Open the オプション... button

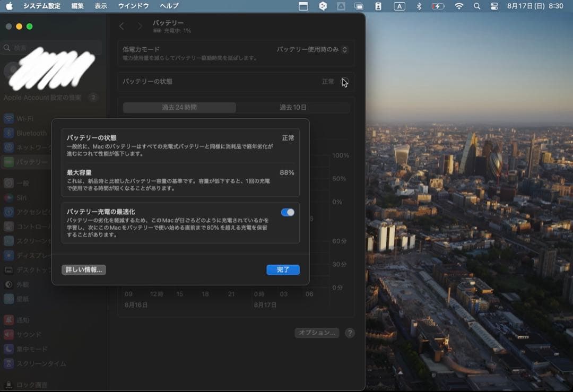coord(317,333)
